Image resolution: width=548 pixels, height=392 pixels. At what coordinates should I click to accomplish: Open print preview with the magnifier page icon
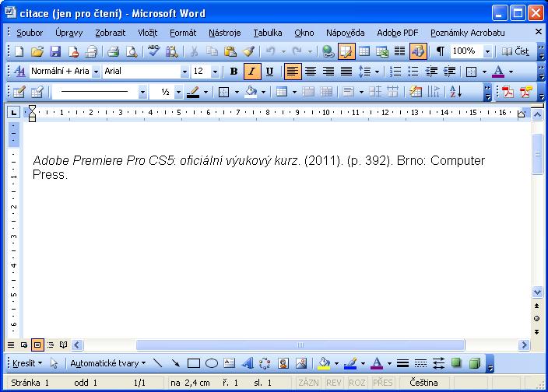(x=132, y=51)
